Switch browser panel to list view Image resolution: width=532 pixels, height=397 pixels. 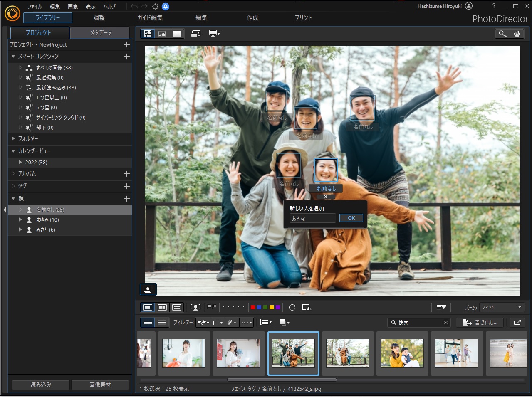pos(162,322)
